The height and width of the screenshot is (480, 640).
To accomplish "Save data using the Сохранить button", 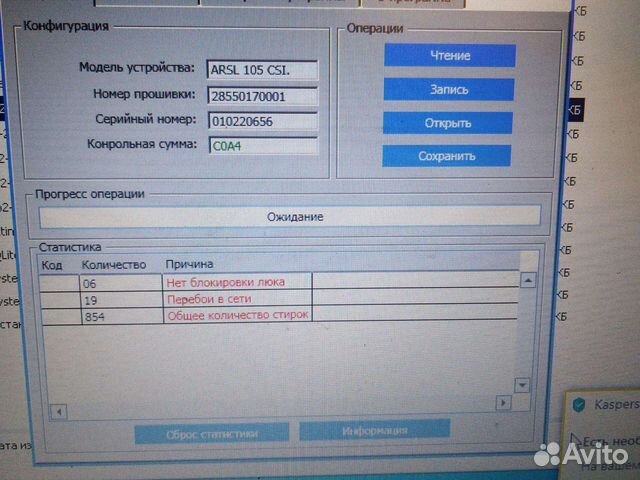I will (x=446, y=156).
